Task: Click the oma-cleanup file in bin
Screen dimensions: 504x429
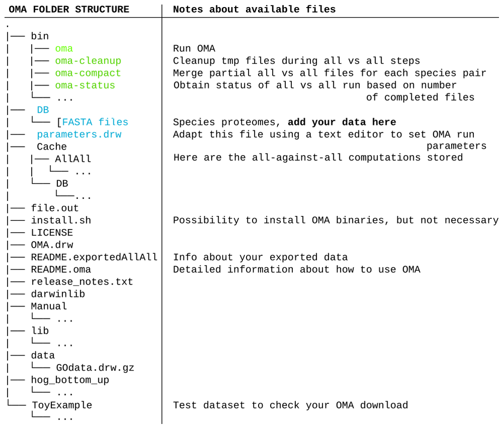Action: coord(88,61)
